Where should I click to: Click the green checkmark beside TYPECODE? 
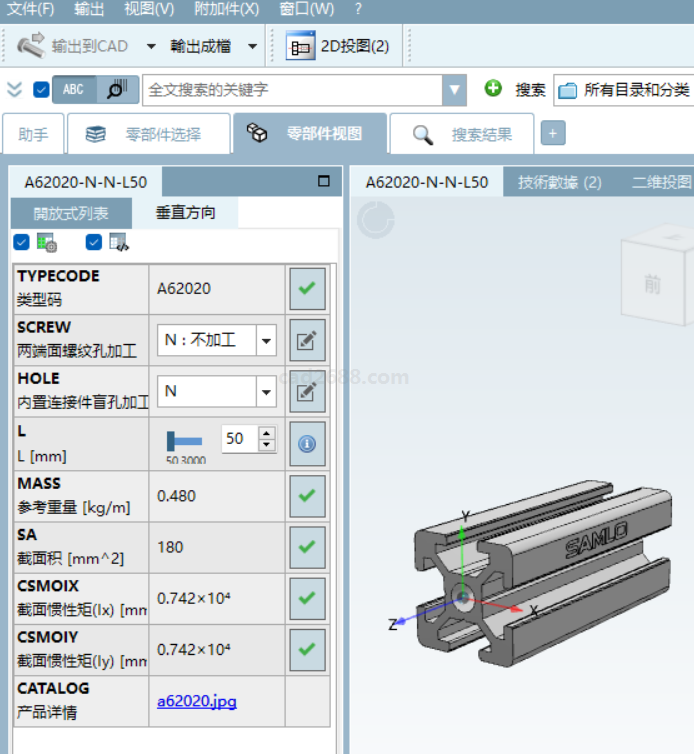pos(307,288)
